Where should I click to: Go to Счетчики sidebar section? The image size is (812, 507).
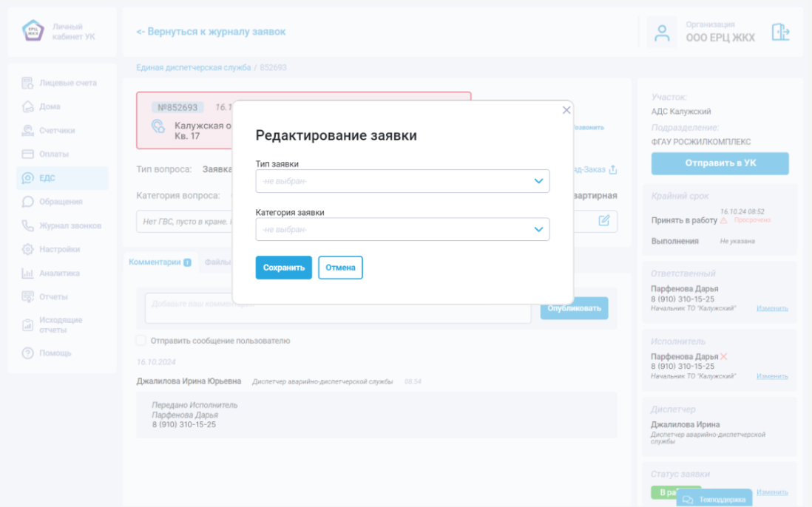coord(57,130)
